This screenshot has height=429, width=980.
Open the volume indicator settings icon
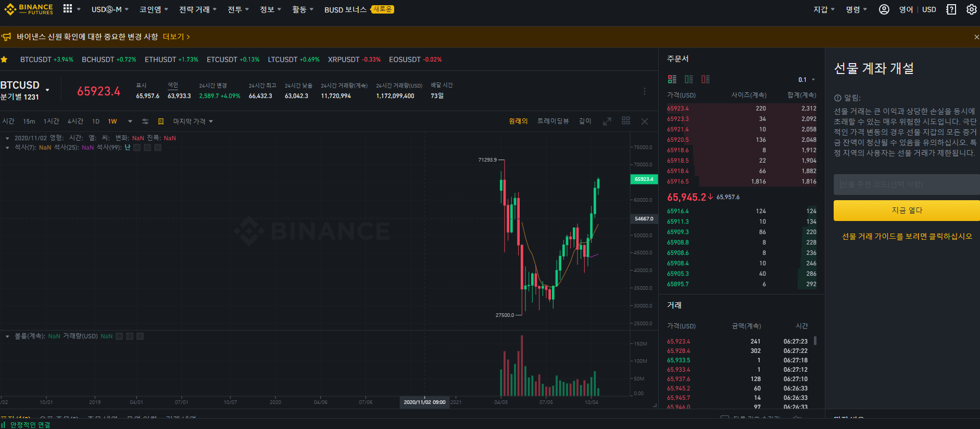click(130, 336)
